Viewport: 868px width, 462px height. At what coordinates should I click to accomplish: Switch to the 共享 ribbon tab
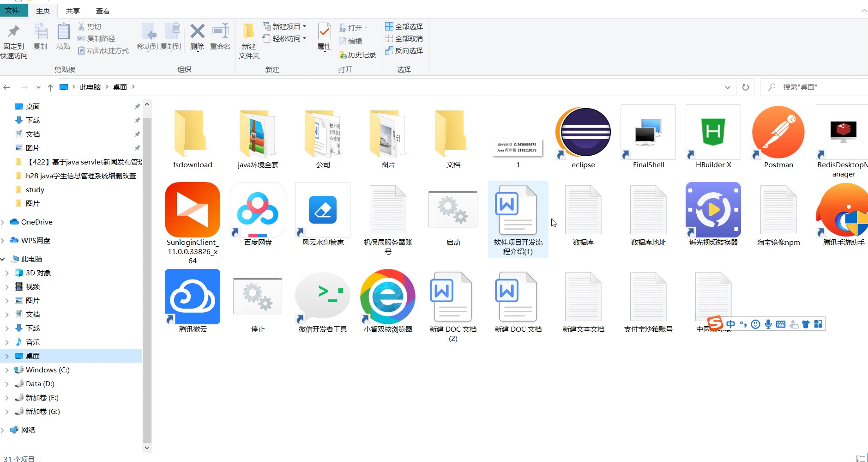pyautogui.click(x=73, y=11)
